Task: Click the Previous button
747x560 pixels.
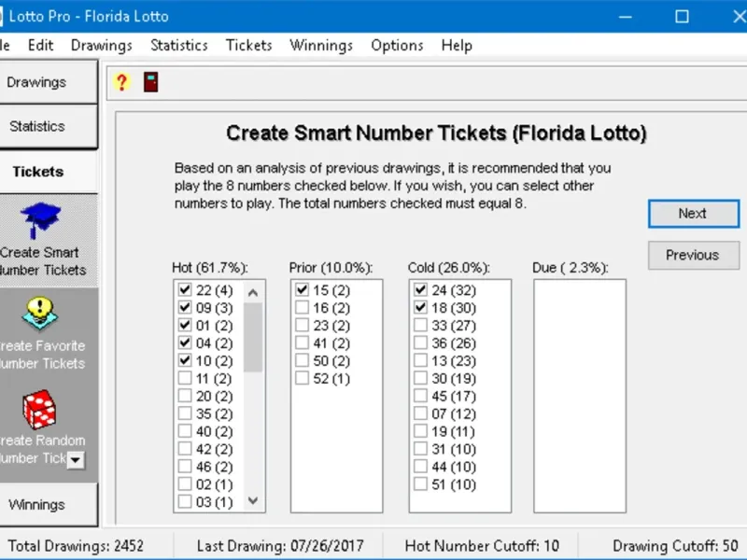Action: (694, 255)
